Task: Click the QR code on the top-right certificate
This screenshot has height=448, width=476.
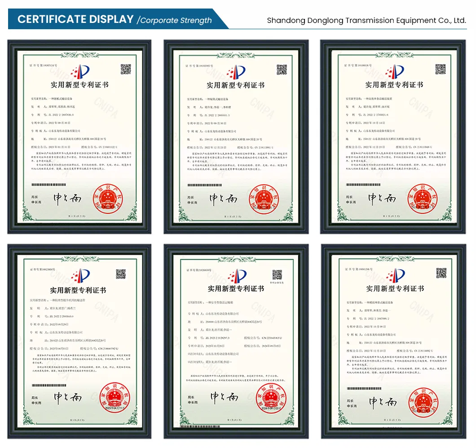Action: [440, 69]
